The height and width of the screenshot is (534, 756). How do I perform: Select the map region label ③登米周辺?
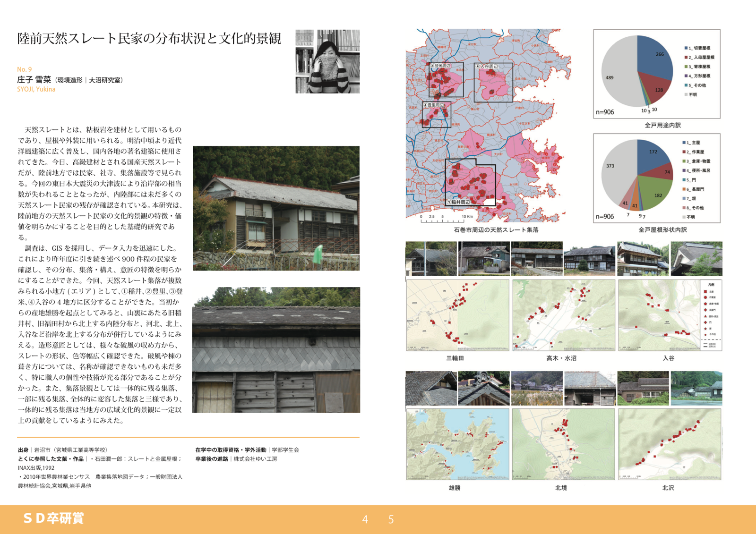(x=439, y=66)
